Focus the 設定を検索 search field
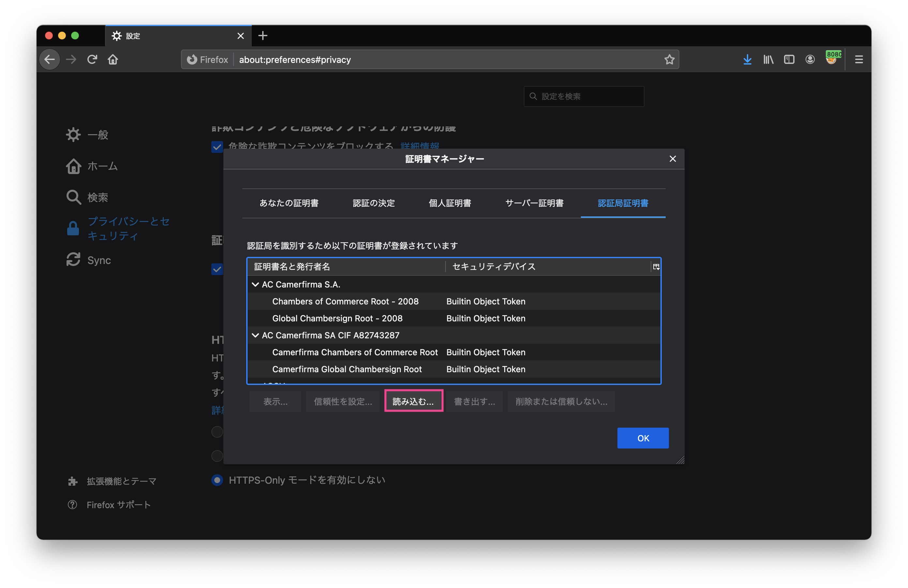The image size is (908, 588). [584, 96]
